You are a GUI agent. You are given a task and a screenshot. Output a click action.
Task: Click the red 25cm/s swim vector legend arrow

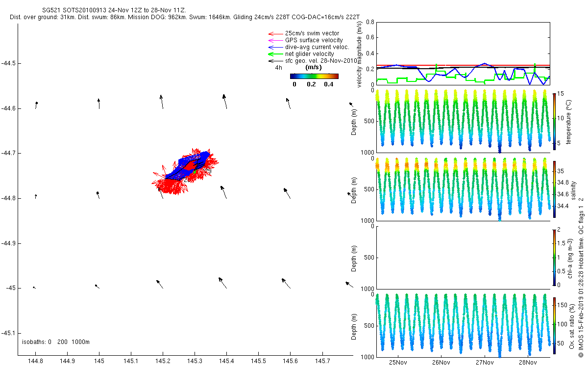275,33
